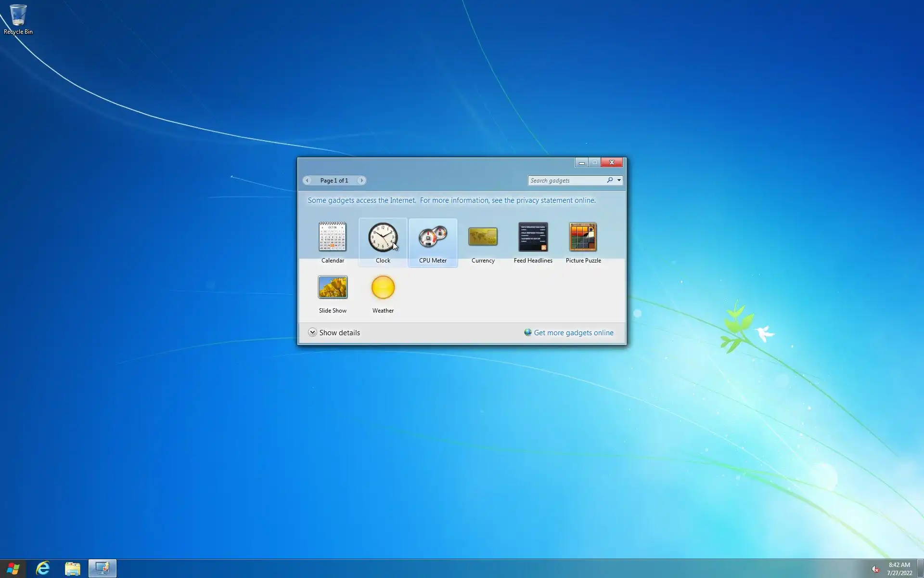Screen dimensions: 924x578
Task: Go to next gadgets page arrow
Action: [361, 180]
